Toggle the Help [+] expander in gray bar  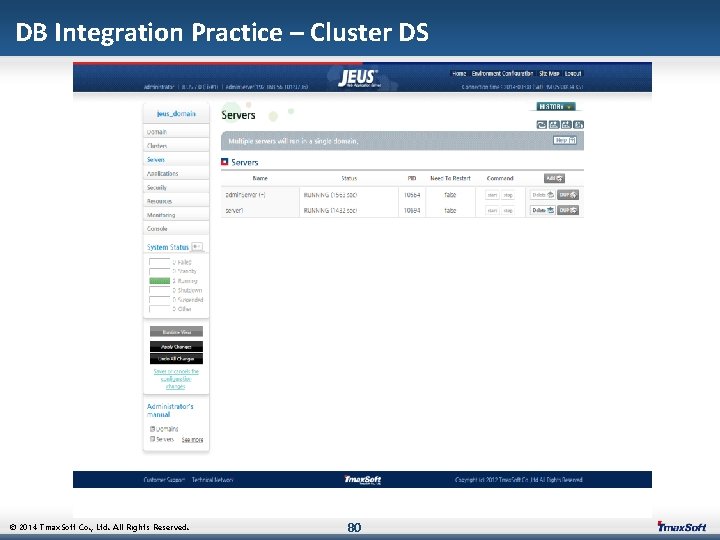[x=564, y=141]
